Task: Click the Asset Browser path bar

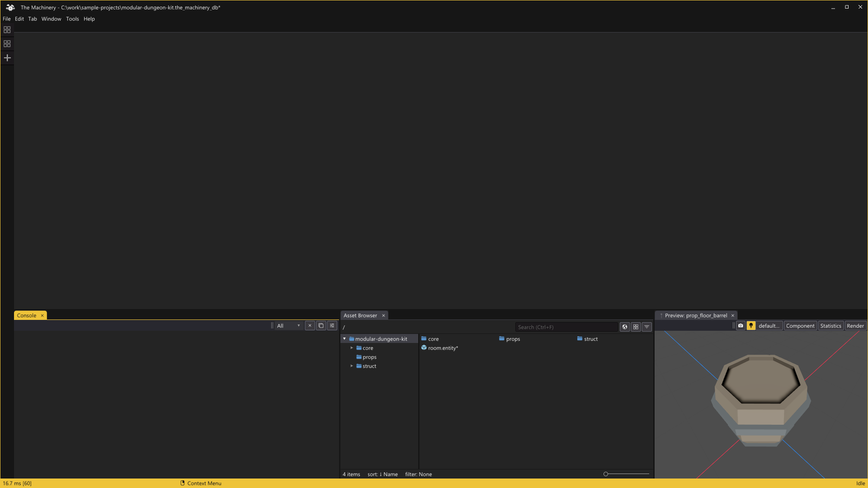Action: [x=427, y=327]
